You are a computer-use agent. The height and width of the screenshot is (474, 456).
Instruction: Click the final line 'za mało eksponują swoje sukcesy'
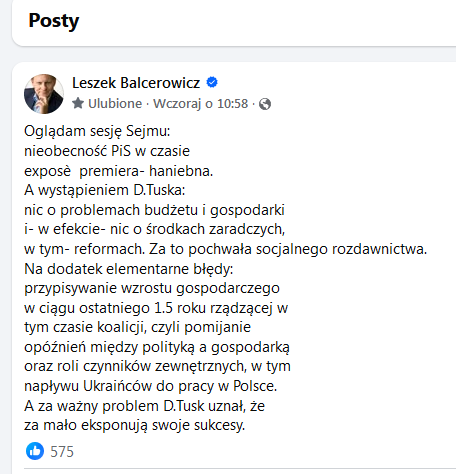click(x=134, y=425)
